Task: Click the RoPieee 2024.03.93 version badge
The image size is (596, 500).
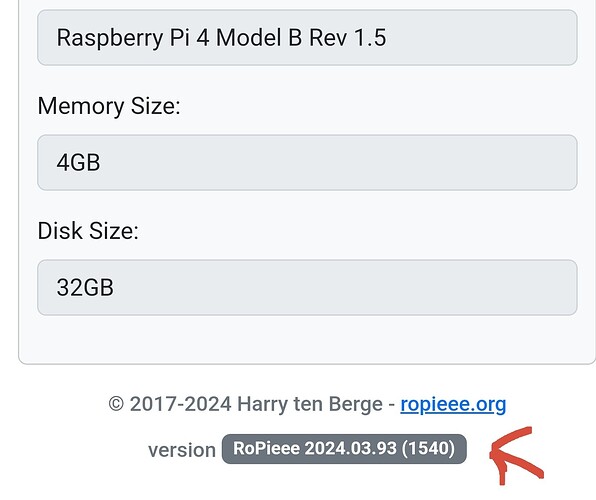Action: point(344,449)
